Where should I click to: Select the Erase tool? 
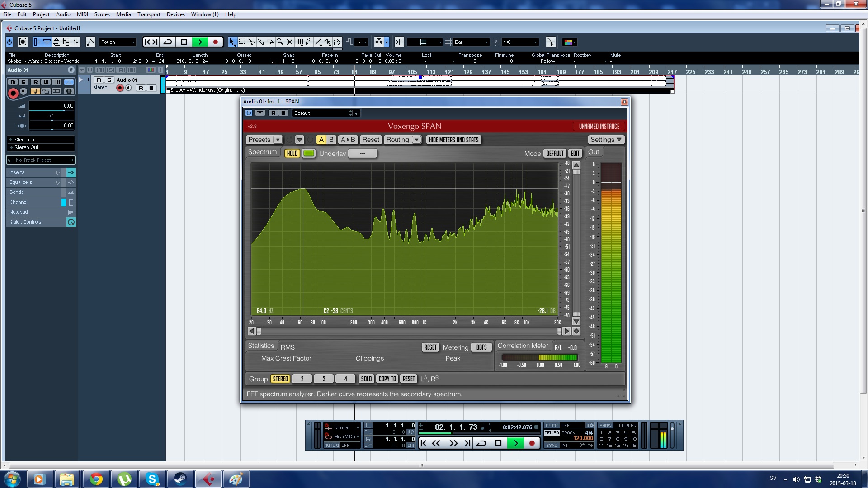[x=270, y=42]
